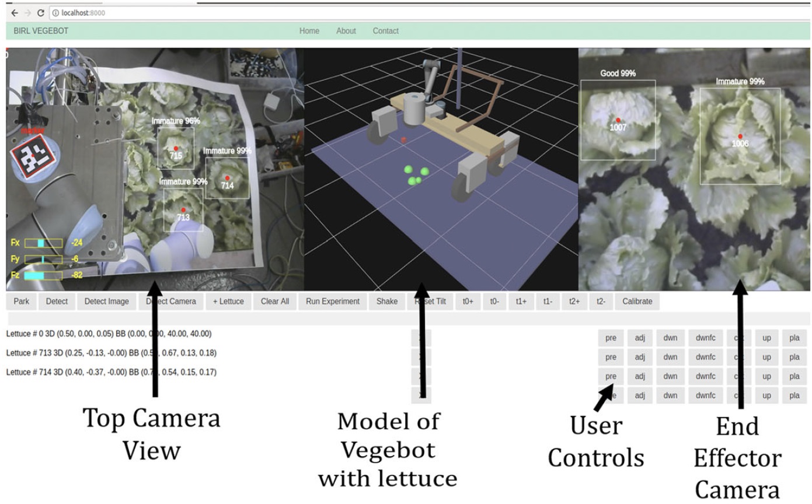Click the BIRL VEGEBOT brand link
The image size is (812, 504).
point(41,31)
